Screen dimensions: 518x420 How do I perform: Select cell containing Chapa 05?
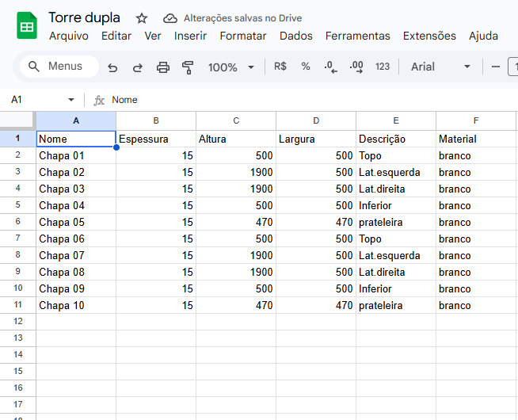75,223
